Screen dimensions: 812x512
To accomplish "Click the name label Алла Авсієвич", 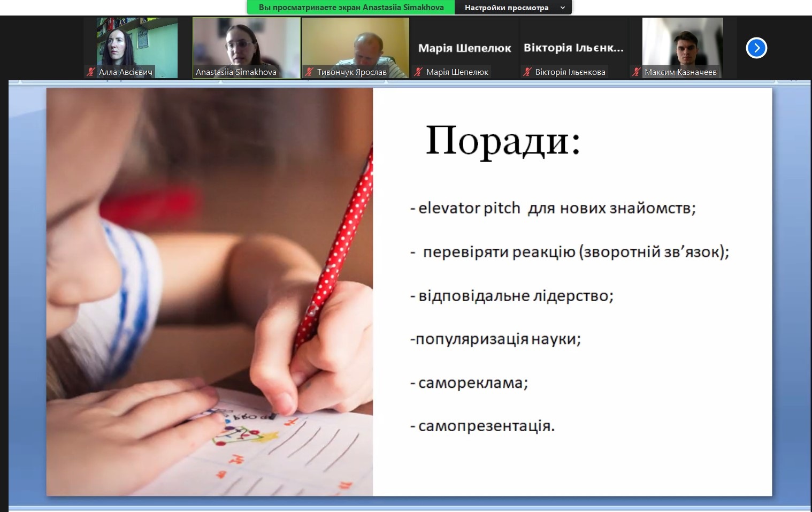I will [126, 72].
